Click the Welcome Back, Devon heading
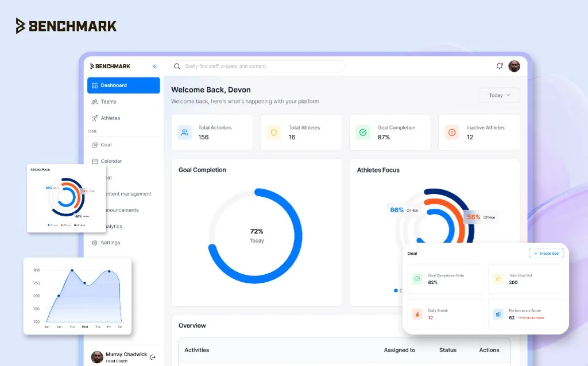 [x=211, y=90]
